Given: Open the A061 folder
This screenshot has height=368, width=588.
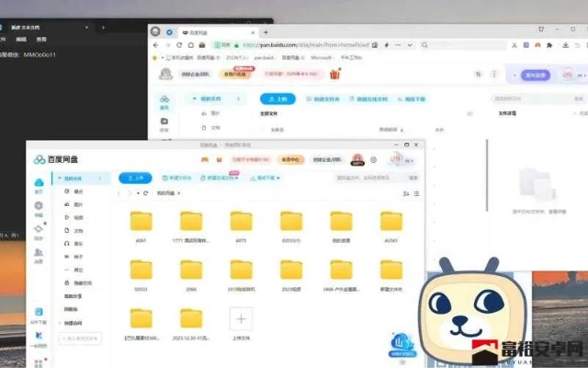Looking at the screenshot, I should tap(141, 221).
